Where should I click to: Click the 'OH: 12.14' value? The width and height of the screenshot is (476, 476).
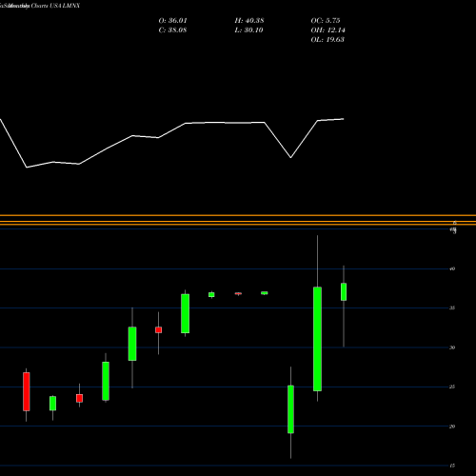pos(328,30)
